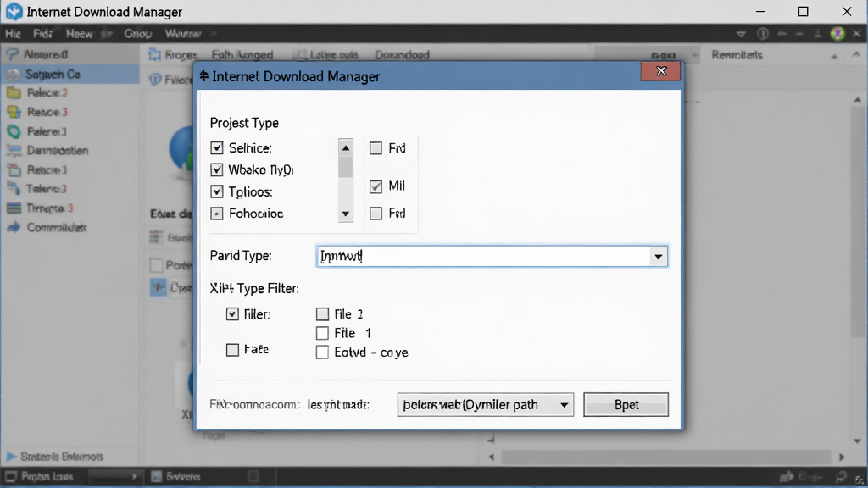
Task: Click the Project Type list scrollbar thumb
Action: point(346,167)
